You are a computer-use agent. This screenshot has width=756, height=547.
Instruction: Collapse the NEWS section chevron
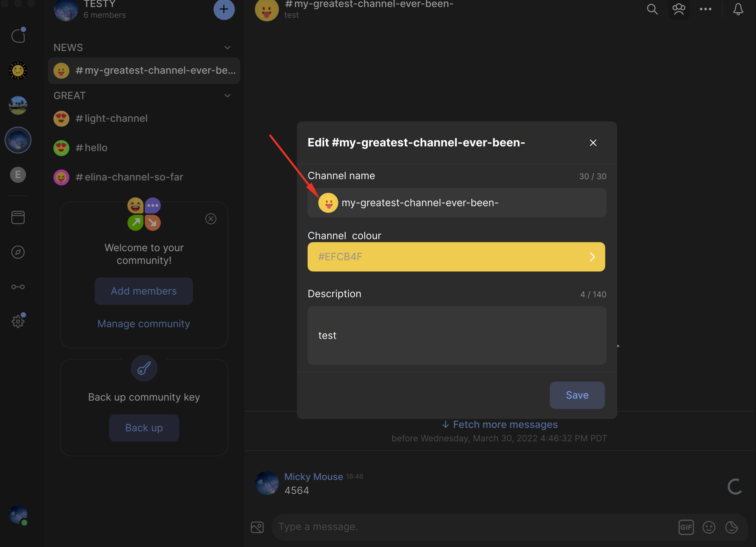pos(228,47)
